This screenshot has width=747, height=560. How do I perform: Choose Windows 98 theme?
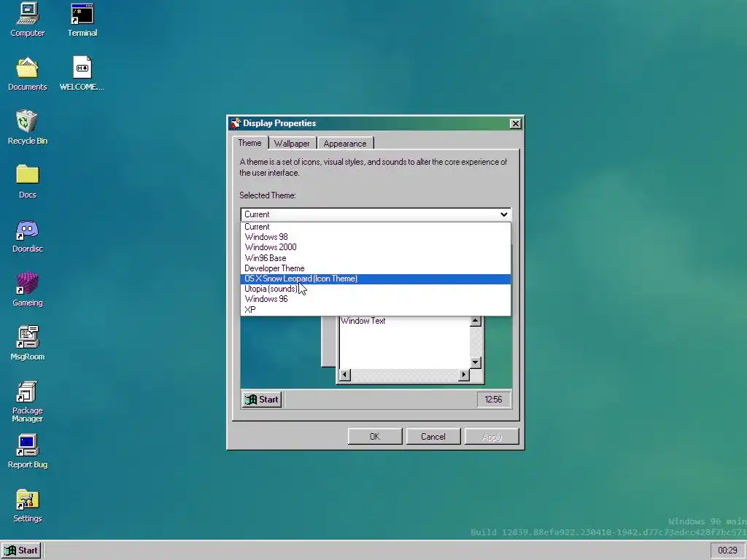pyautogui.click(x=376, y=237)
